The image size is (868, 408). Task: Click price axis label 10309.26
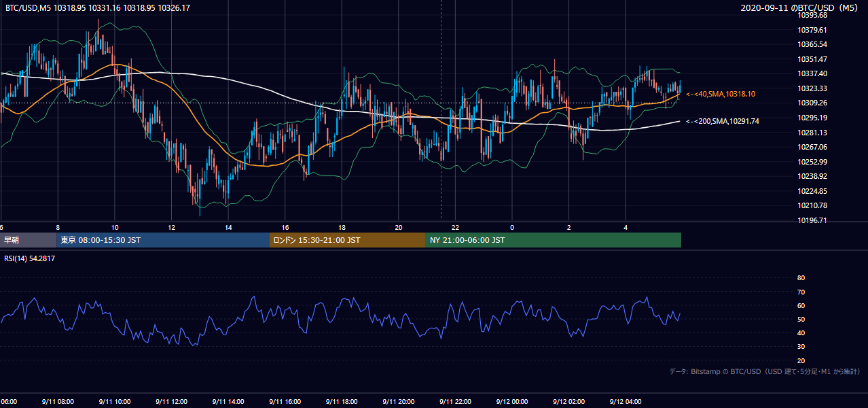tap(812, 103)
